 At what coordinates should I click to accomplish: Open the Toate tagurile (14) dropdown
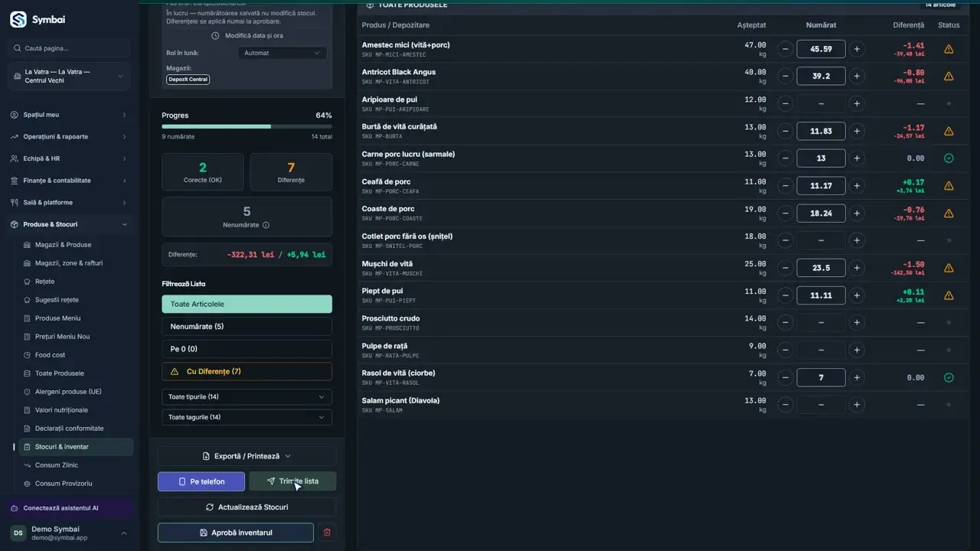coord(247,417)
